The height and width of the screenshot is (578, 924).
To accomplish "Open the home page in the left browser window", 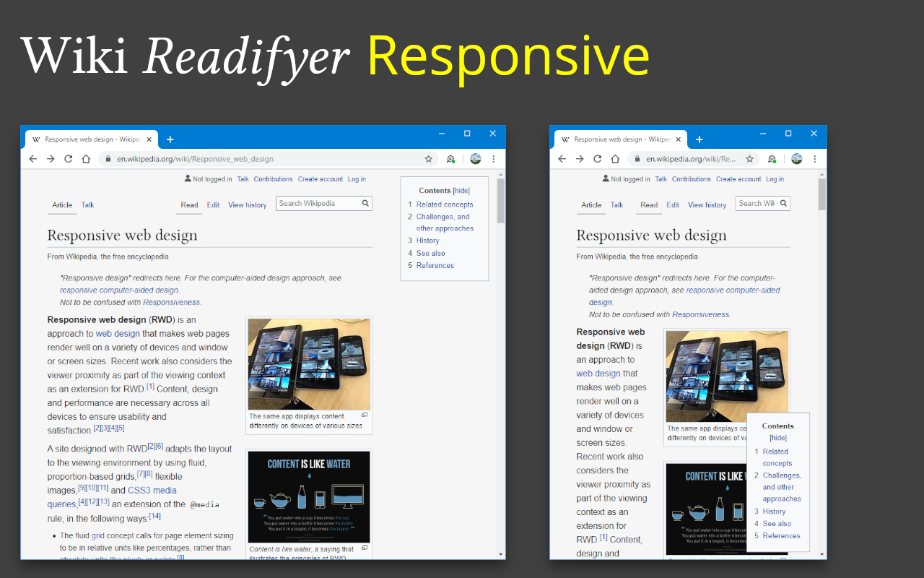I will pyautogui.click(x=86, y=159).
